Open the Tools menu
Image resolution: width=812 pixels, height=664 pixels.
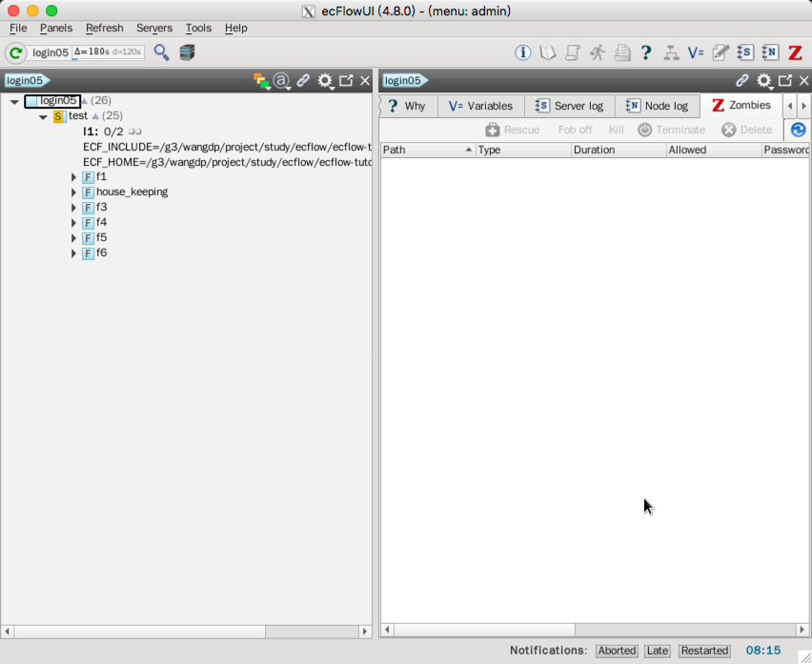tap(198, 28)
